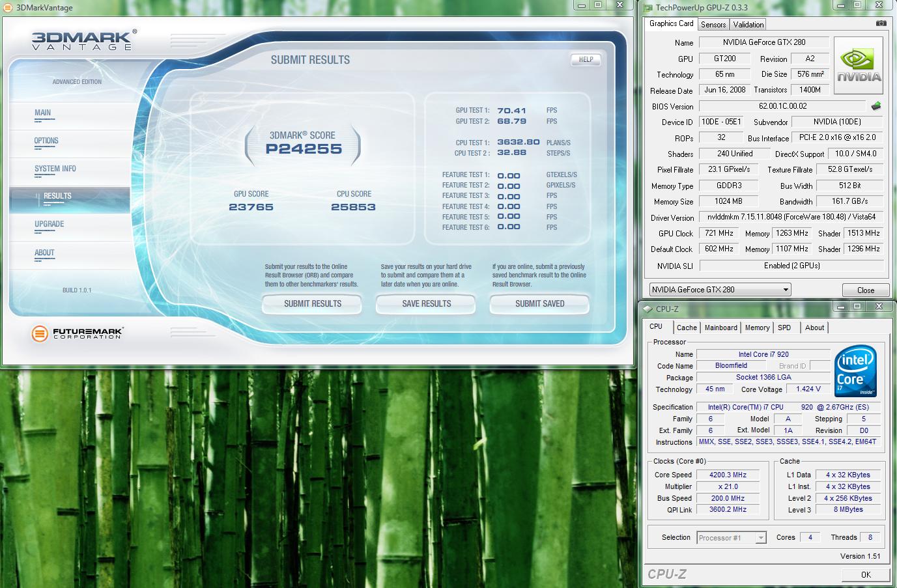Click the Close button in GPU-Z

tap(866, 290)
